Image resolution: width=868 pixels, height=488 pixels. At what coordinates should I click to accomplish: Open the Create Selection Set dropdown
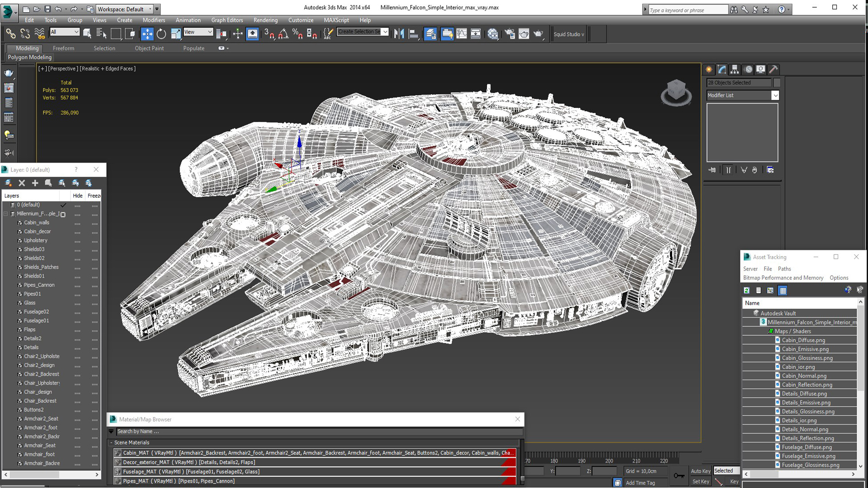click(x=363, y=32)
